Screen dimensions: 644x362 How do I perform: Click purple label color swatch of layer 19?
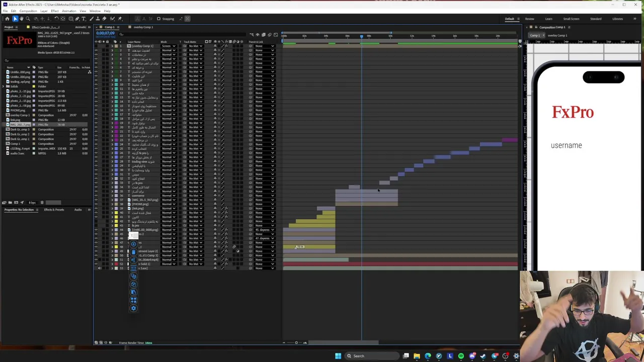(x=116, y=123)
